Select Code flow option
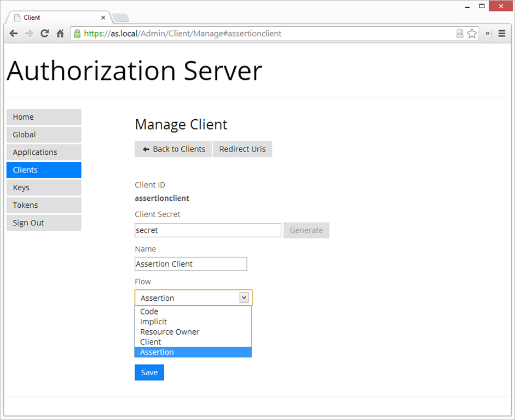This screenshot has width=515, height=420. (149, 312)
